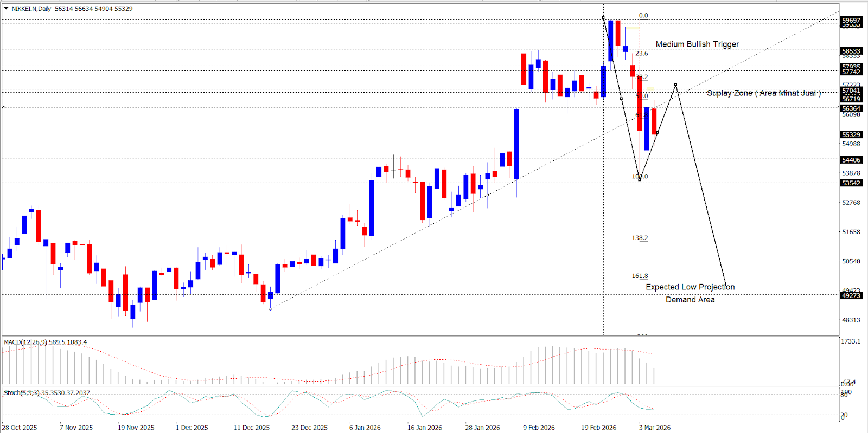Select the projection line anchor at Suplay Zone peak
The height and width of the screenshot is (433, 868).
coord(675,85)
